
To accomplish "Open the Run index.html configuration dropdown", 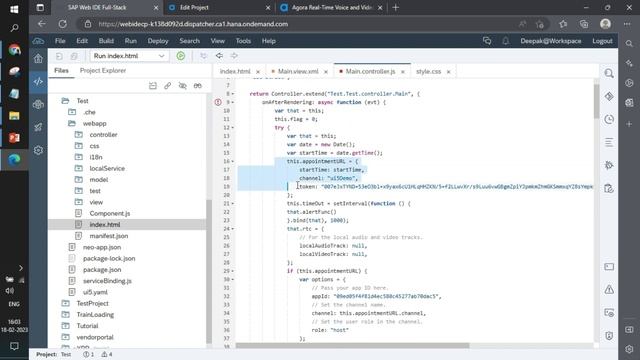I will point(129,56).
